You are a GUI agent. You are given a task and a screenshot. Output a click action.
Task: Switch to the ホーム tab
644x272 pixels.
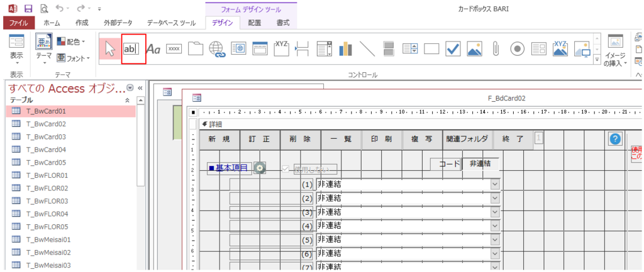(52, 23)
